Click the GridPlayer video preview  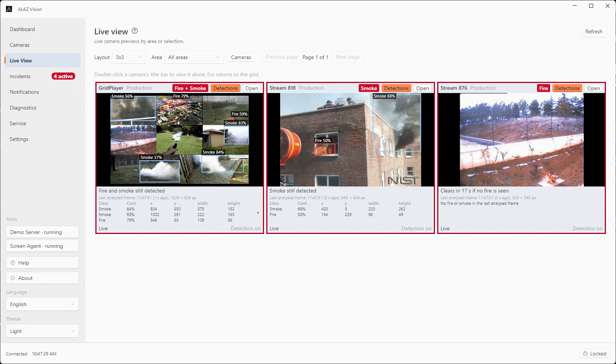(x=180, y=140)
